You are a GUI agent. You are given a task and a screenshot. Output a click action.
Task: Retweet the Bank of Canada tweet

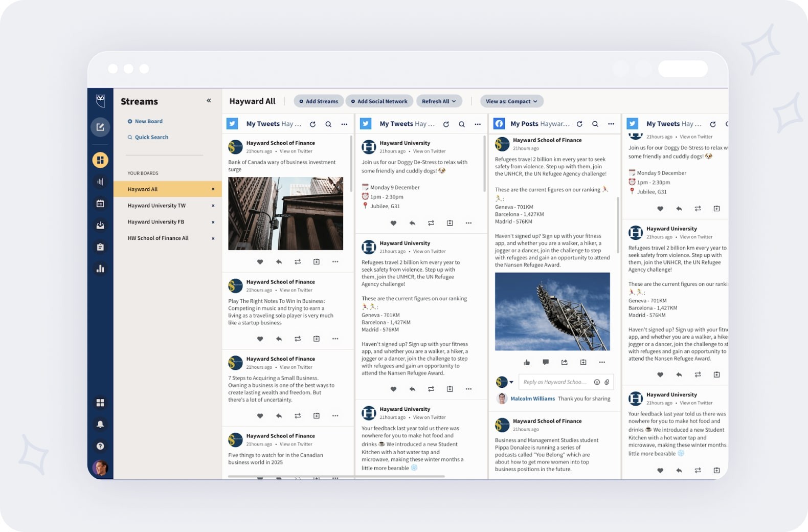click(298, 262)
